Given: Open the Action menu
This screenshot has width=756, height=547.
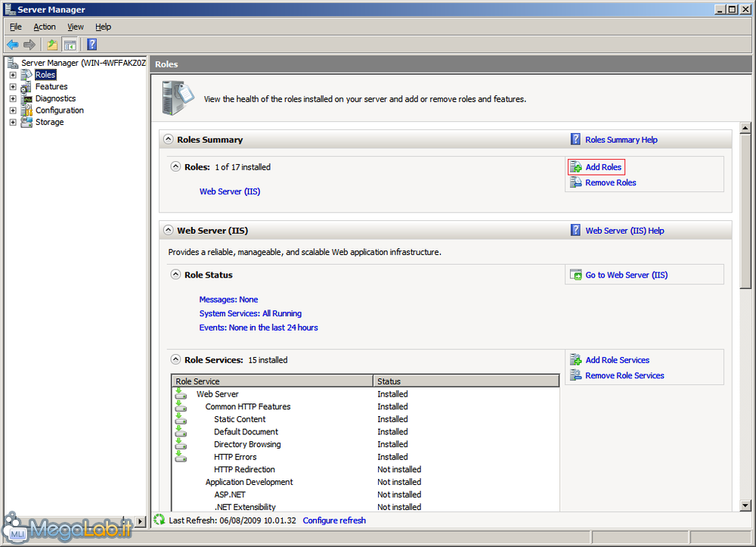Looking at the screenshot, I should (45, 26).
